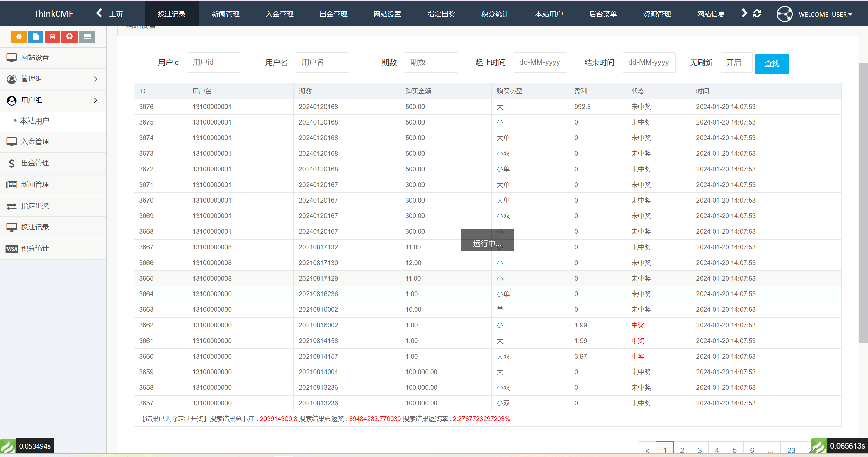
Task: Click the red trash icon button
Action: click(52, 37)
